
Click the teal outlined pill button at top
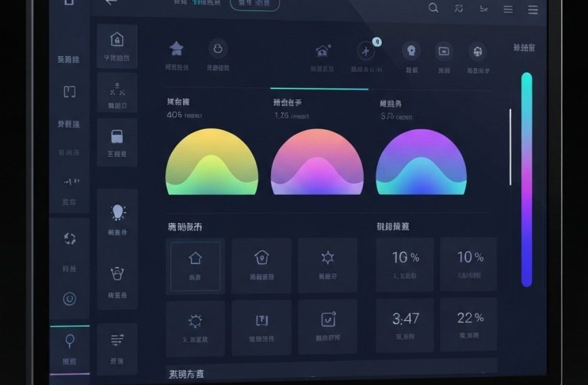[255, 3]
